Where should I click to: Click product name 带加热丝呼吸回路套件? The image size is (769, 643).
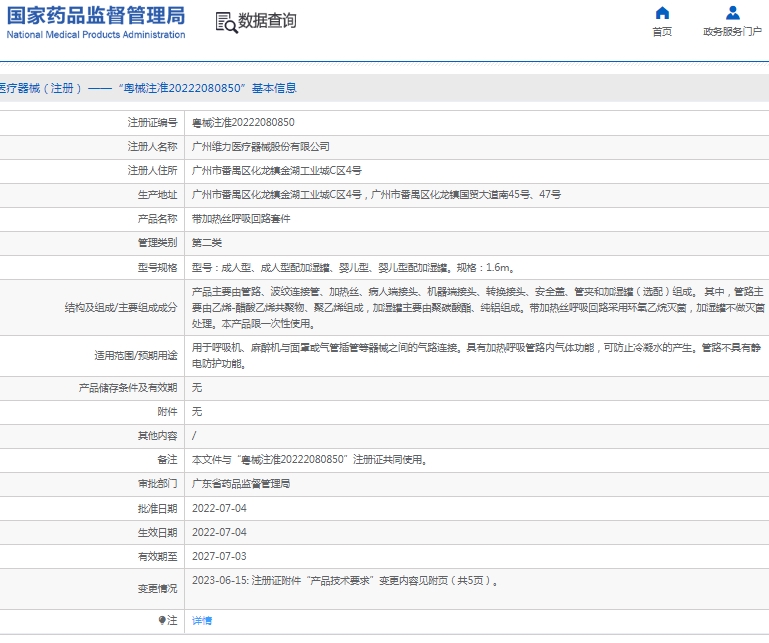pos(241,219)
